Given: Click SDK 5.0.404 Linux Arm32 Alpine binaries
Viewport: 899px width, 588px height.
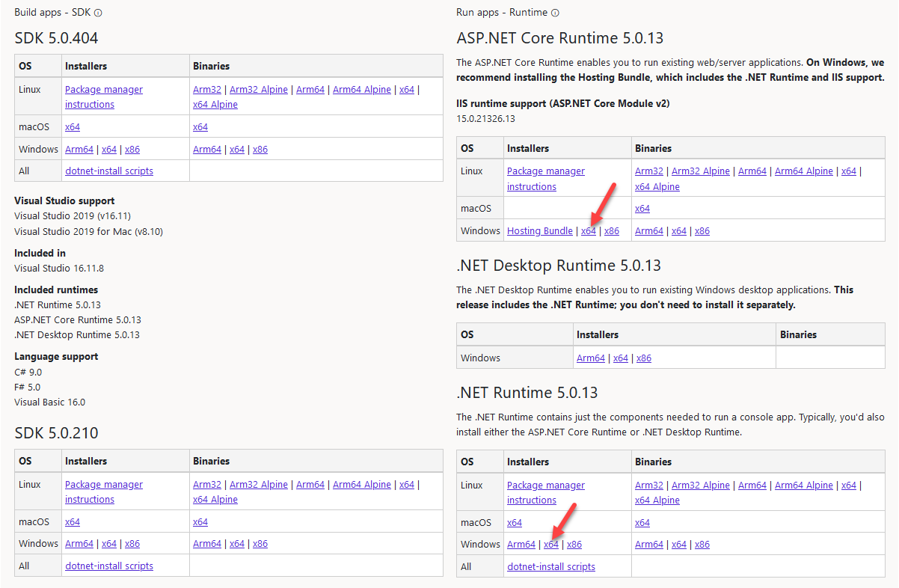Looking at the screenshot, I should click(259, 90).
